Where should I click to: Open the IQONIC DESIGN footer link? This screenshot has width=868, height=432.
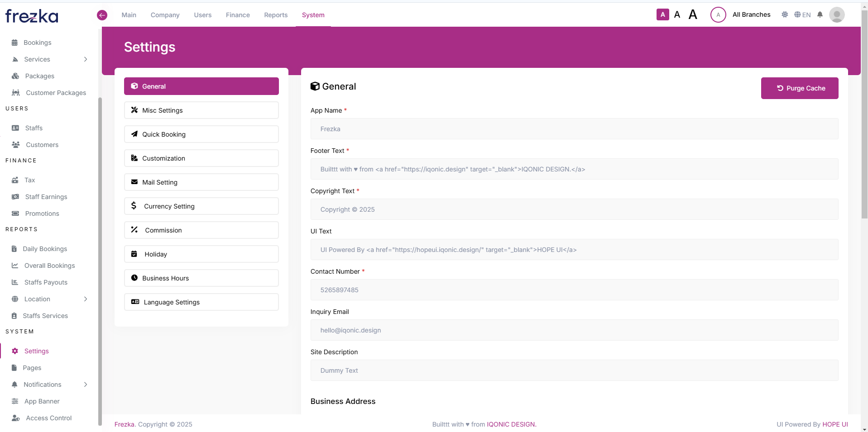(511, 424)
